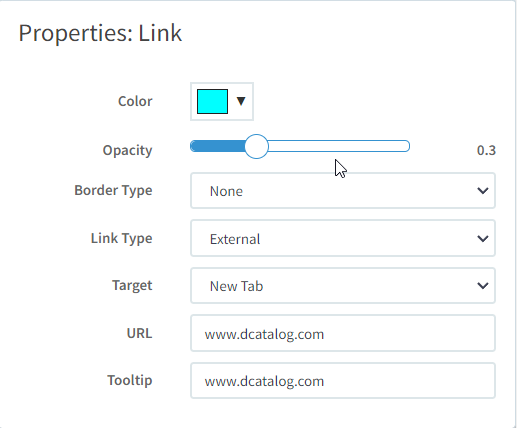Image resolution: width=517 pixels, height=428 pixels.
Task: Click the Properties: Link heading
Action: (x=100, y=34)
